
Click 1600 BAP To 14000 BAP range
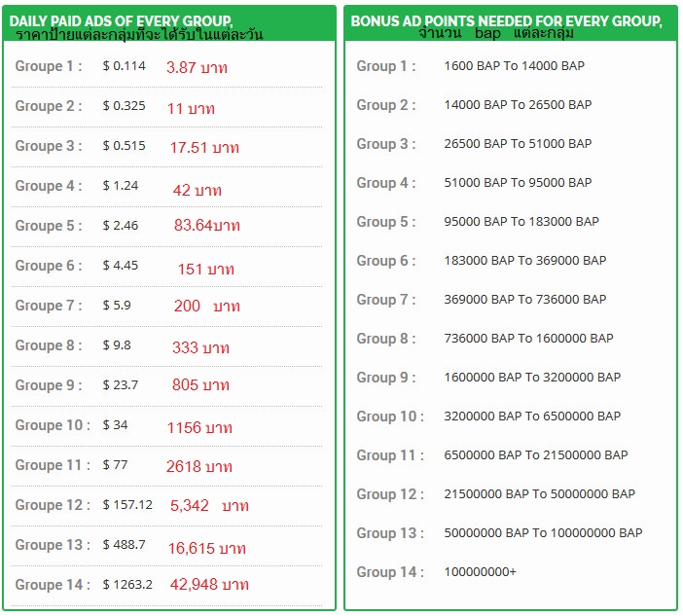click(x=514, y=66)
